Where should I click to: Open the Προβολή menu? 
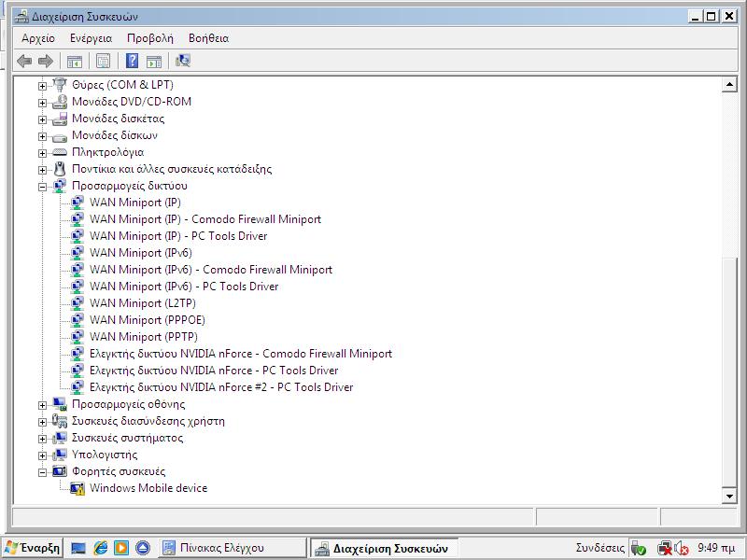click(150, 38)
